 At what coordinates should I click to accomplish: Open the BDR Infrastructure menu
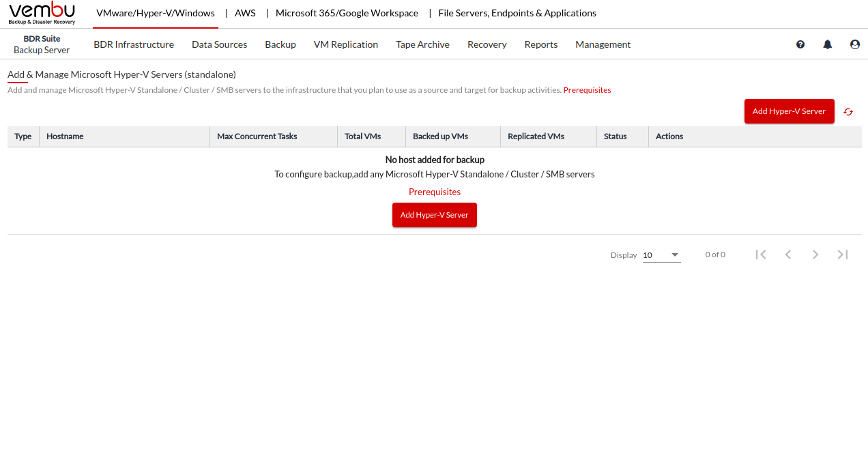134,44
